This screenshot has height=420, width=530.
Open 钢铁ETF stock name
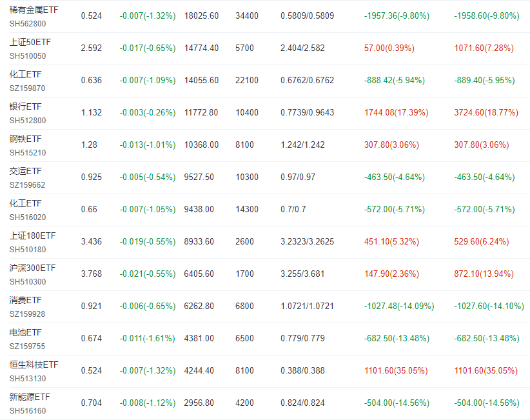(x=25, y=139)
